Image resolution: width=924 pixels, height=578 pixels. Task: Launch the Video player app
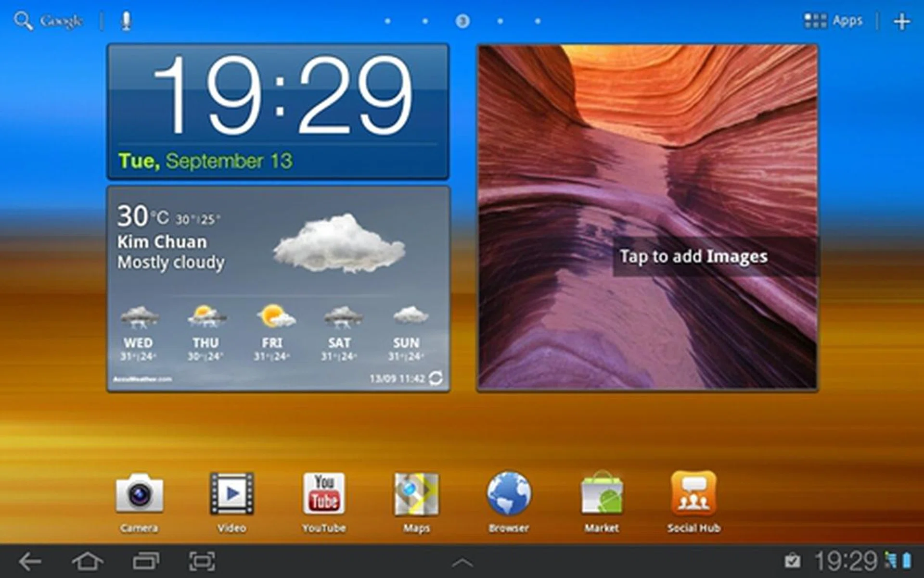231,494
